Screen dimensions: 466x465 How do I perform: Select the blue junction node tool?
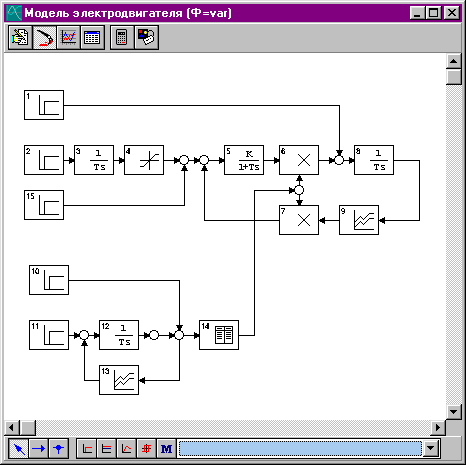tap(59, 449)
